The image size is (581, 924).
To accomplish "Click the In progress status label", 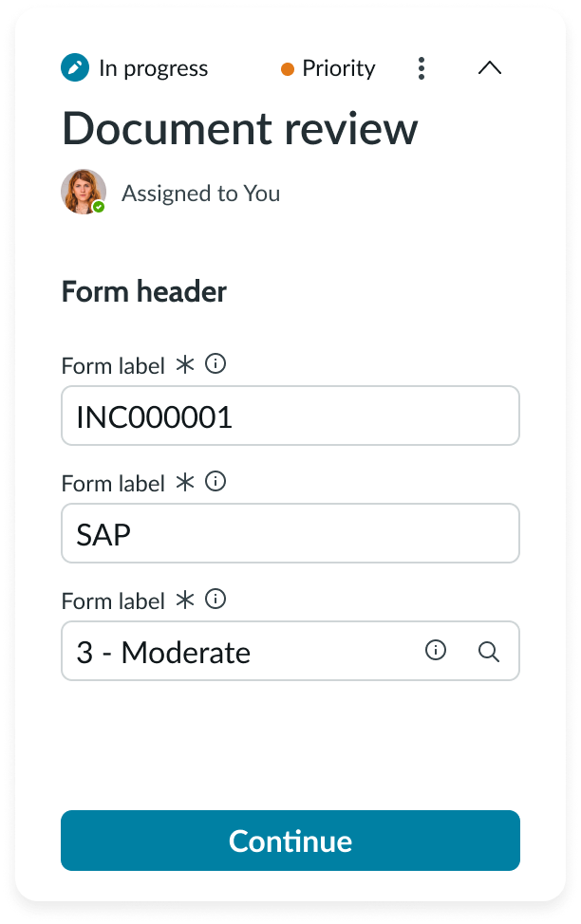I will coord(153,68).
